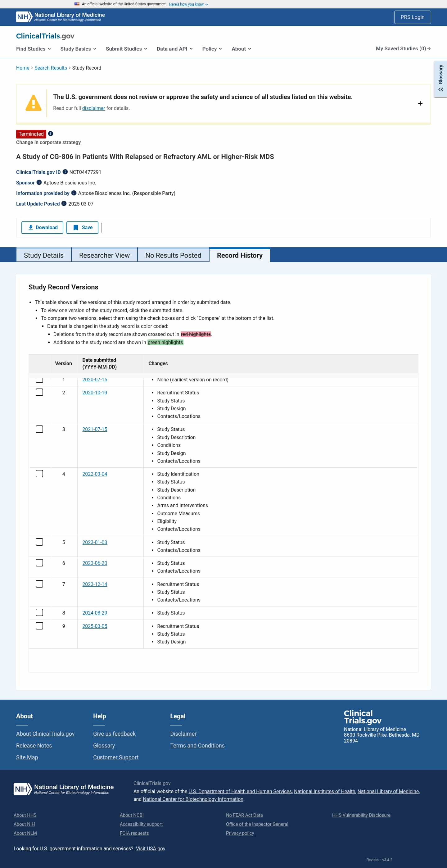Open HHS Vulnerability Disclosure link

coord(361,815)
